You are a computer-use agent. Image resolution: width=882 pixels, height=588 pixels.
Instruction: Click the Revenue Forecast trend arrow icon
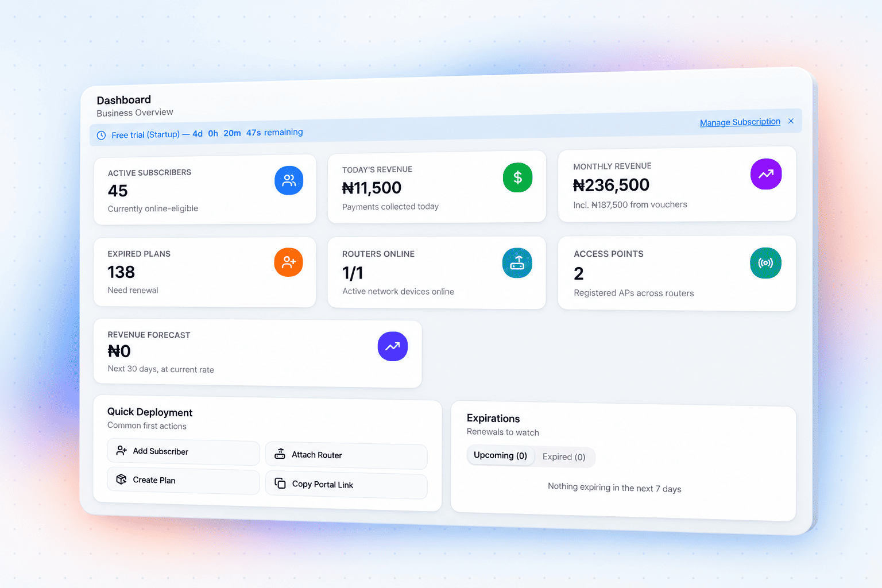[393, 346]
